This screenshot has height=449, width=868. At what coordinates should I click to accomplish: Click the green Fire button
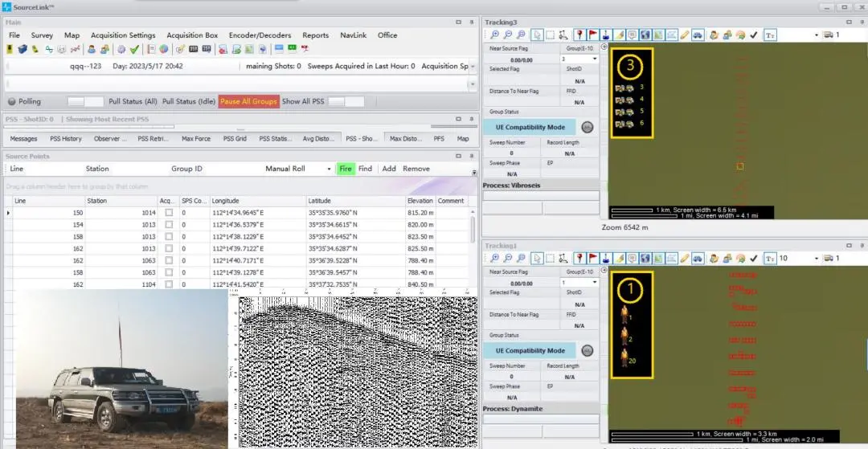(346, 169)
